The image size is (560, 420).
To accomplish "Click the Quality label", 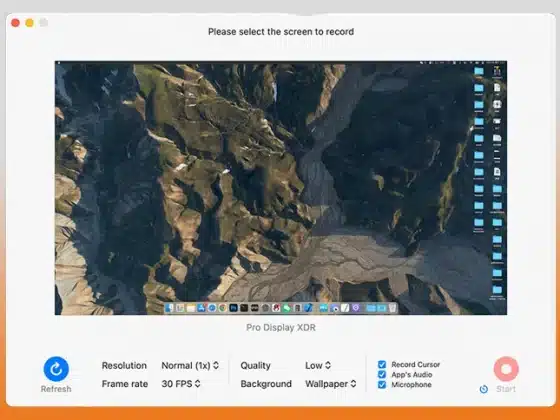I will [x=255, y=365].
